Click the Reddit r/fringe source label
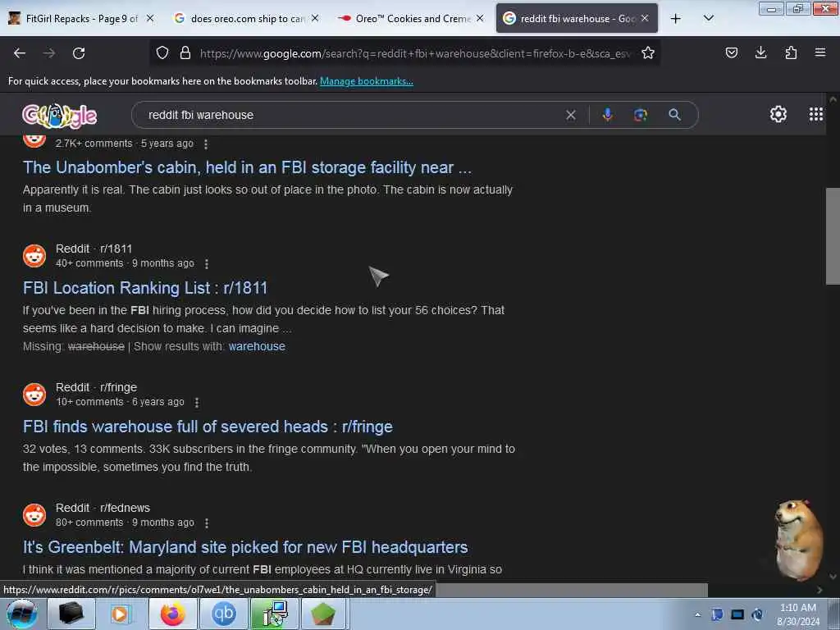840x630 pixels. tap(97, 387)
